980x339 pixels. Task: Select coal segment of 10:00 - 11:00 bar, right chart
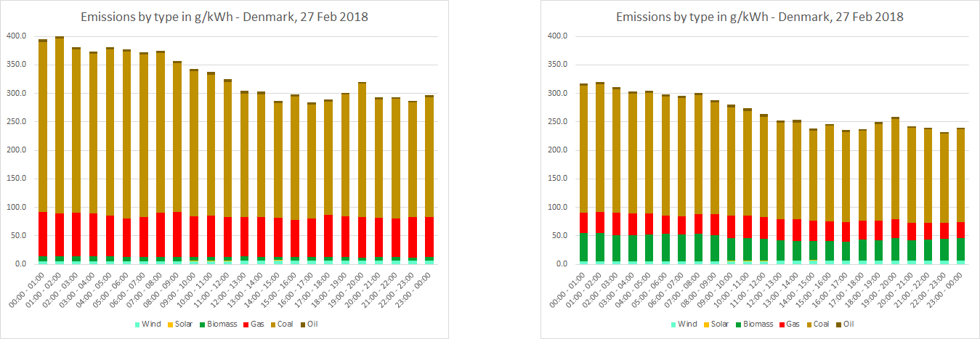[748, 163]
